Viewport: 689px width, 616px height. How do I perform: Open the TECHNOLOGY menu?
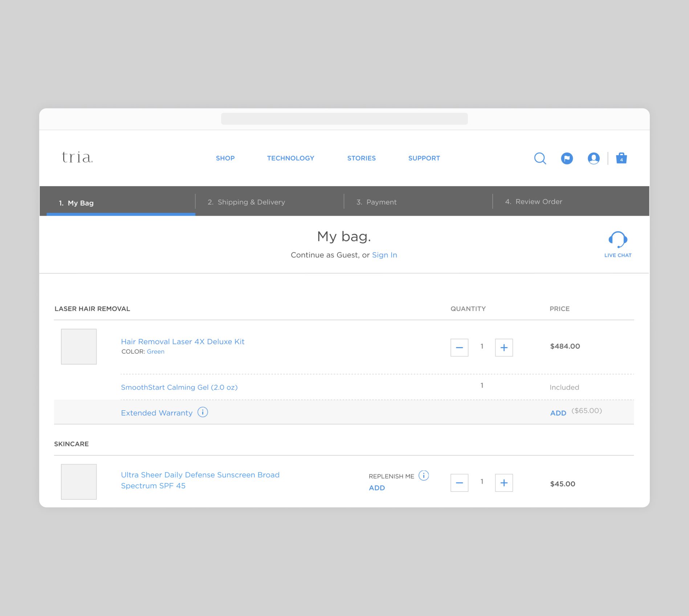point(291,158)
